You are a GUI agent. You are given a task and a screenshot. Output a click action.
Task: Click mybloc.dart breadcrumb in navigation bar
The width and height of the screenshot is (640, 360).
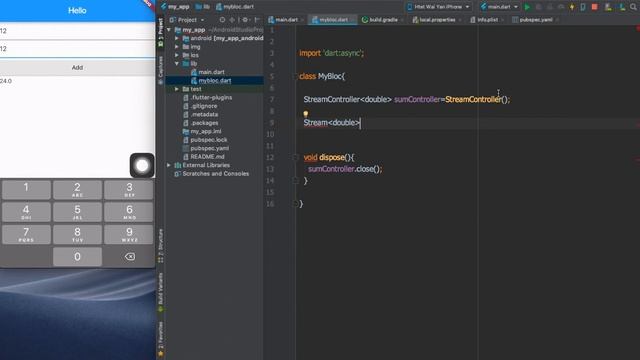click(235, 7)
